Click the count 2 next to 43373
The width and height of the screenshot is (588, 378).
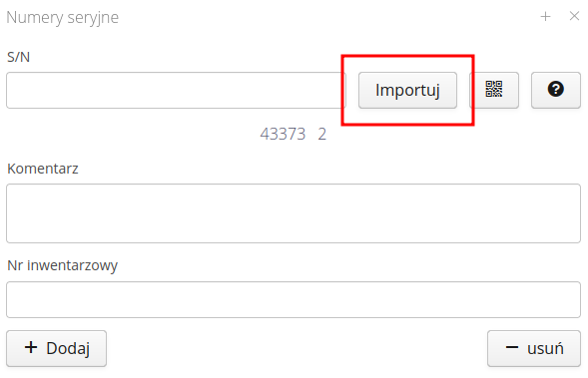click(x=322, y=134)
